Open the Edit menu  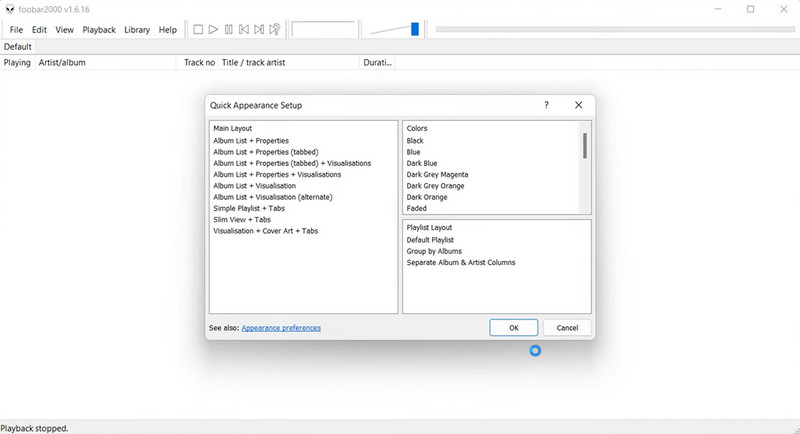39,30
